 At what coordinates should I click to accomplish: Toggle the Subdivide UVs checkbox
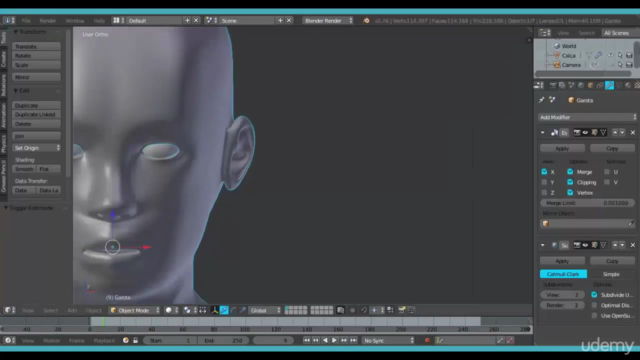(594, 295)
